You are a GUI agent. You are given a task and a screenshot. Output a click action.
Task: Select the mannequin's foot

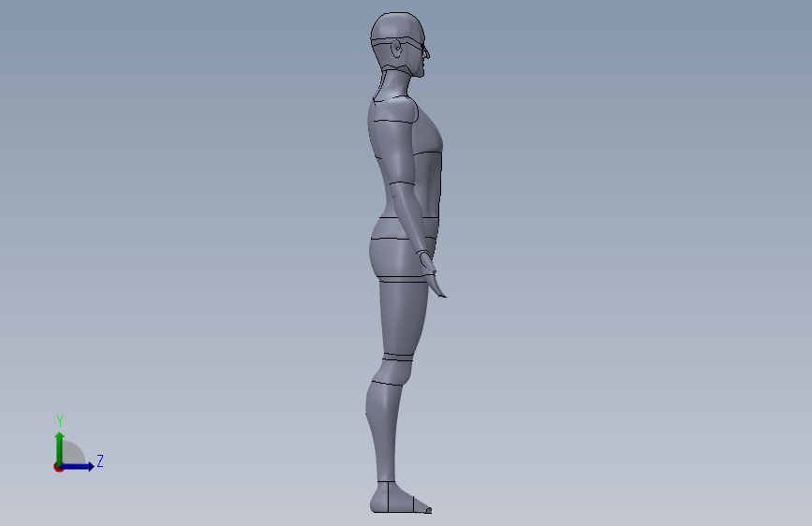400,498
